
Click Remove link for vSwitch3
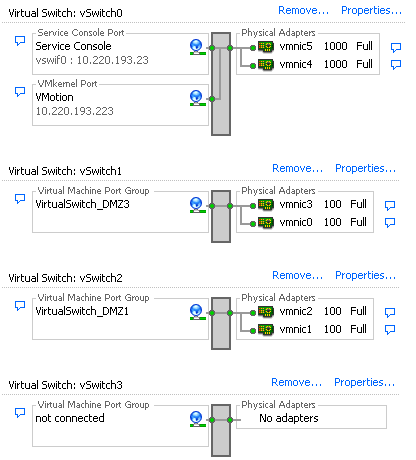(x=296, y=382)
